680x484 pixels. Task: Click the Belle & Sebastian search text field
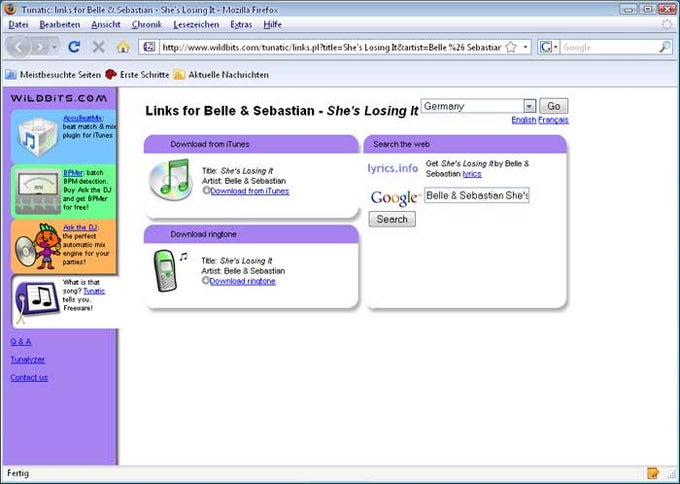point(477,196)
